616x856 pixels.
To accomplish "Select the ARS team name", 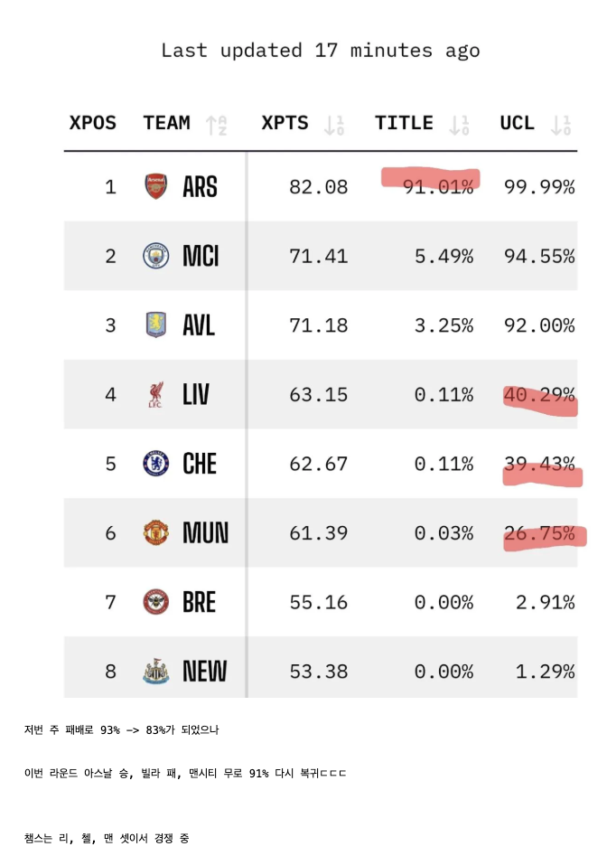I will pyautogui.click(x=200, y=187).
